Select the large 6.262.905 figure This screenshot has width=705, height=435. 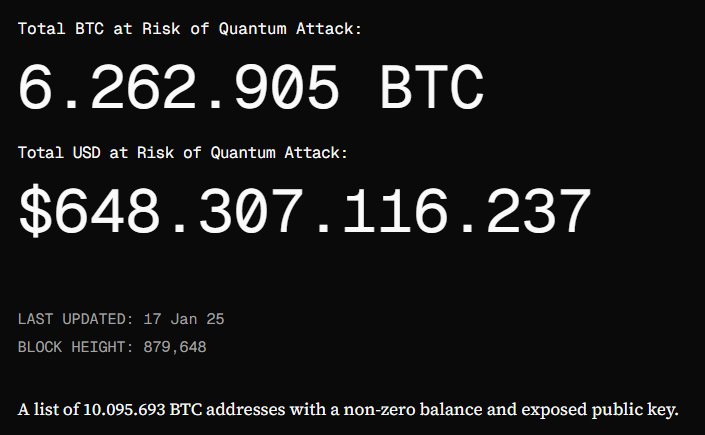pos(178,87)
